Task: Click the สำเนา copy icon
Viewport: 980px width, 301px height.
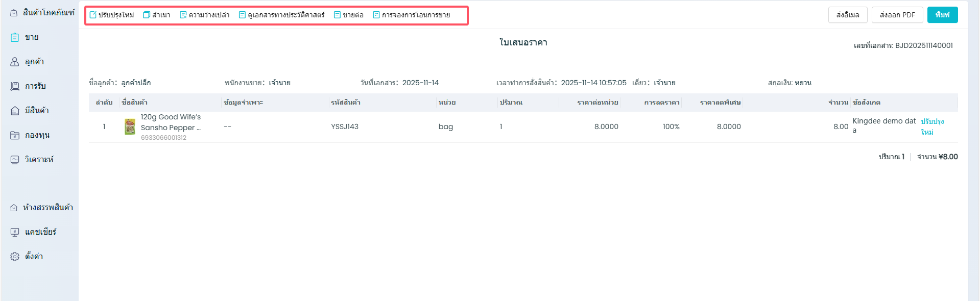Action: coord(147,15)
